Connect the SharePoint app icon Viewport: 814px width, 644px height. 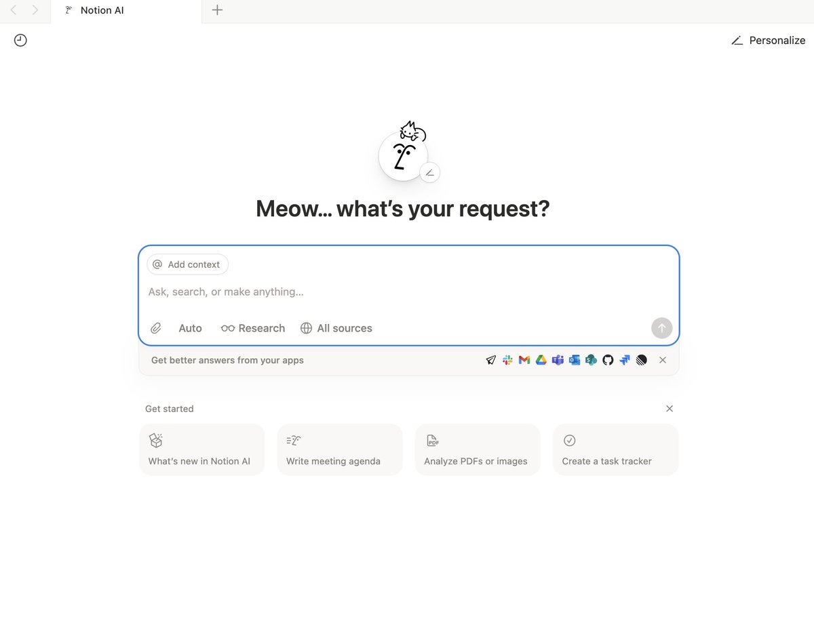point(592,360)
